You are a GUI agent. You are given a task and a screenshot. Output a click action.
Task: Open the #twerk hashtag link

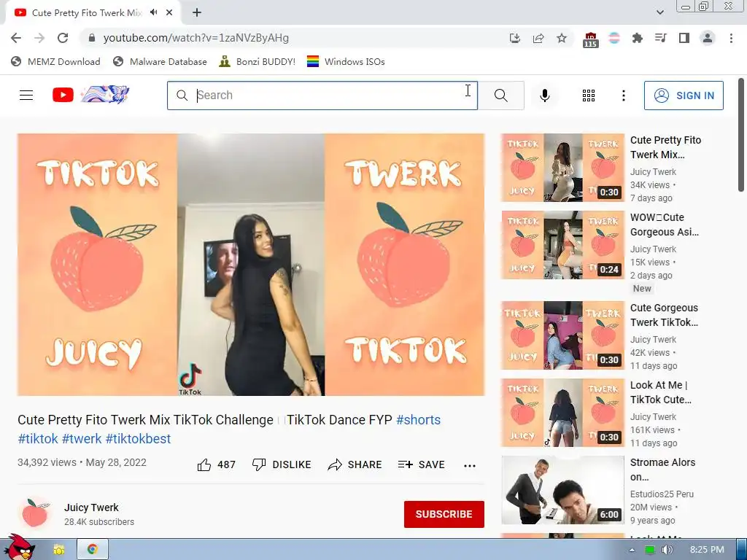(82, 438)
